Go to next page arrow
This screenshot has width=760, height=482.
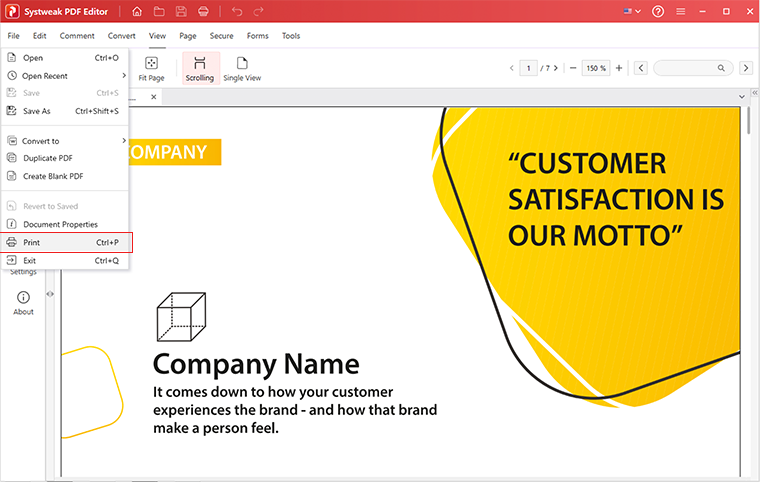pos(556,68)
